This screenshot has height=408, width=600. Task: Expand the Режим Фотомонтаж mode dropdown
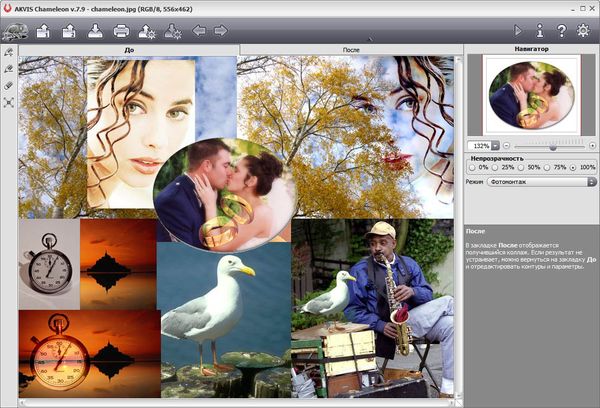tap(591, 181)
